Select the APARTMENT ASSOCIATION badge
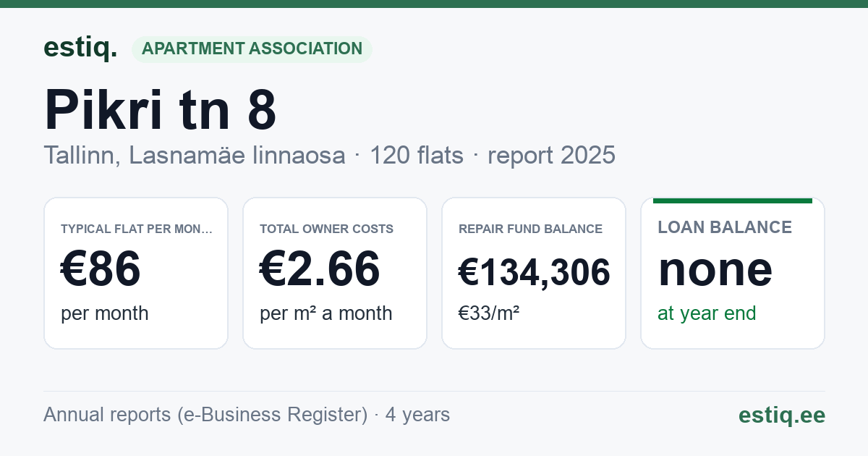Image resolution: width=868 pixels, height=456 pixels. pos(252,49)
